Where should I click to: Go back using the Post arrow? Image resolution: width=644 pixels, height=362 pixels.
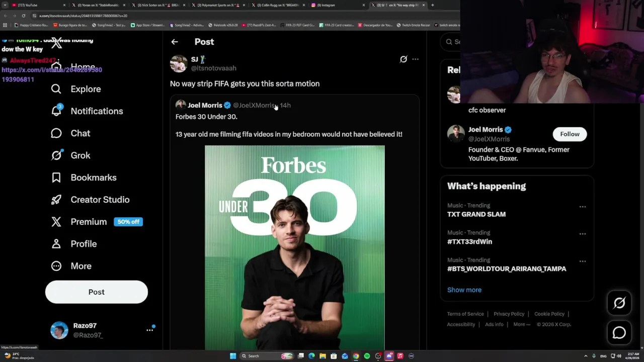pyautogui.click(x=175, y=42)
